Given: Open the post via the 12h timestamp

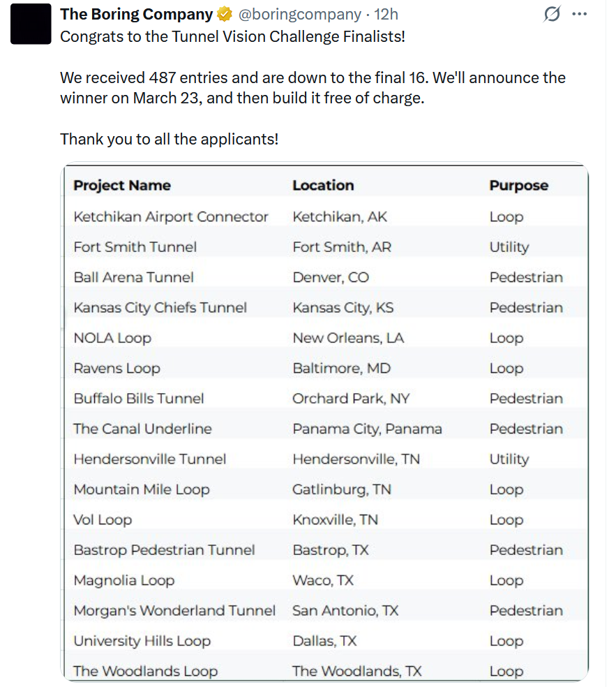Looking at the screenshot, I should pyautogui.click(x=386, y=15).
